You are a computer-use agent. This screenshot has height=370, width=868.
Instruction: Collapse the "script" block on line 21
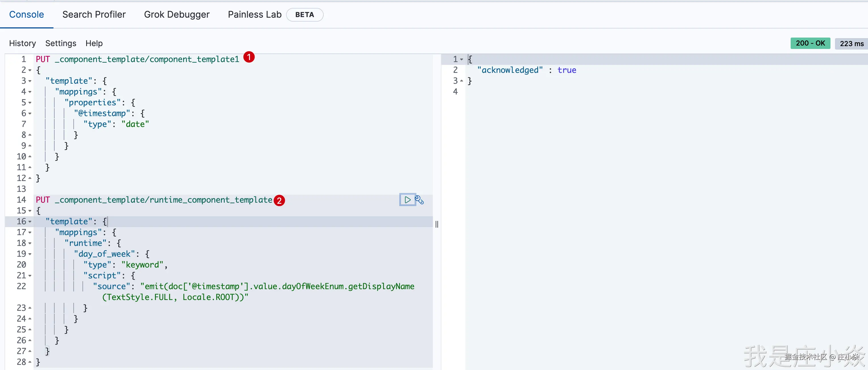click(30, 276)
